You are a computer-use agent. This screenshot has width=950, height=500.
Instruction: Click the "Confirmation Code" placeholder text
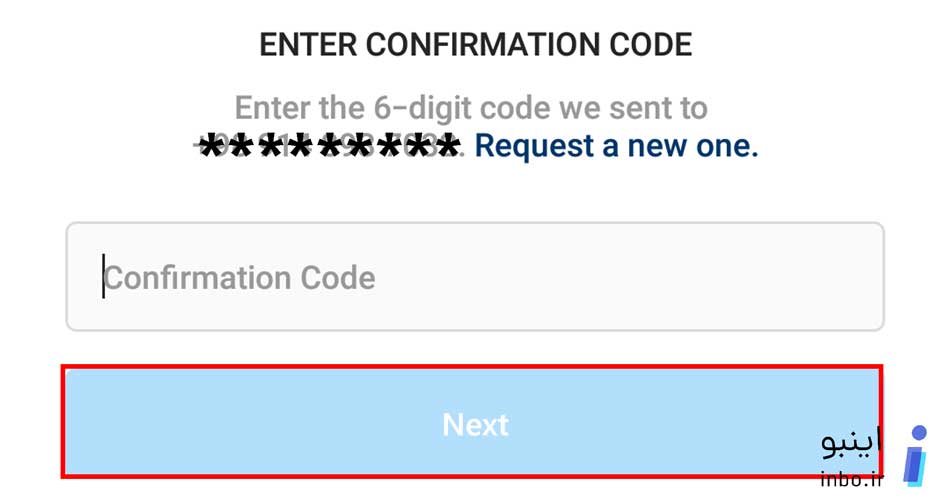click(x=239, y=278)
